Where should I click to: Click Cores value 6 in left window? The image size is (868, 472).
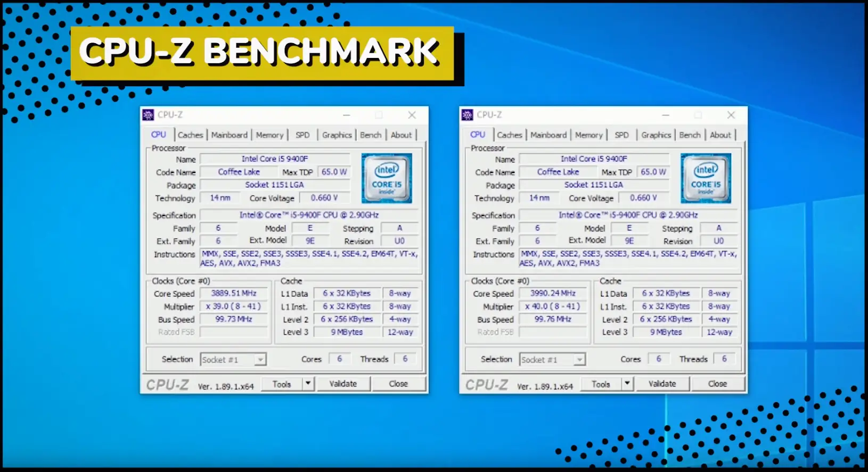339,359
